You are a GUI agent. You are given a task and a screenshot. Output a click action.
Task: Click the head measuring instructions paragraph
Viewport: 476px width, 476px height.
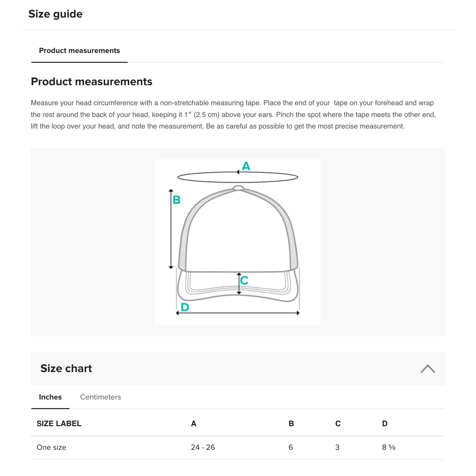click(x=233, y=114)
